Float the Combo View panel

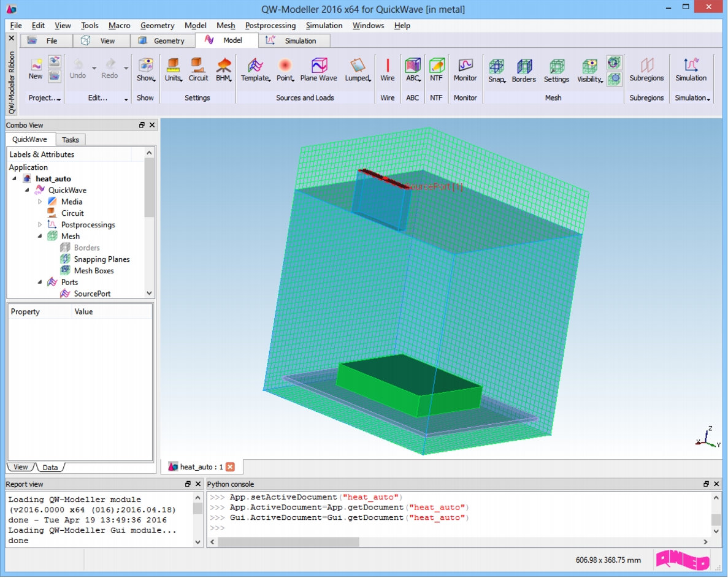[142, 125]
